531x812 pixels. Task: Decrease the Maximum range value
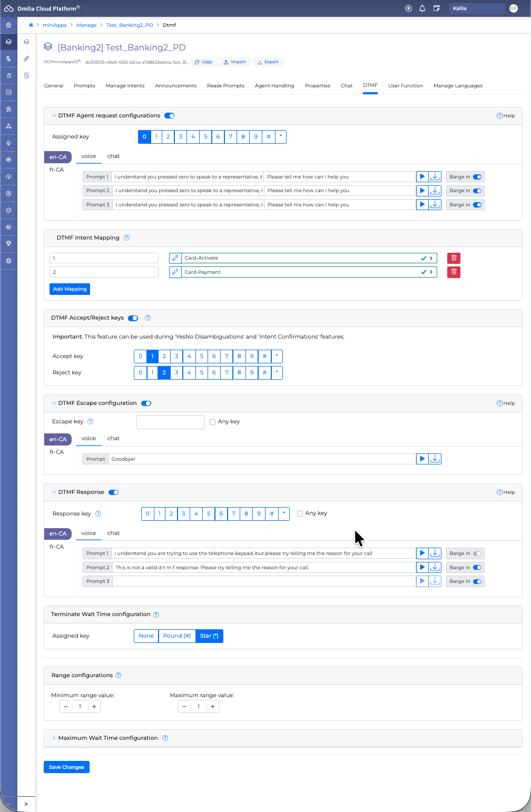tap(184, 707)
